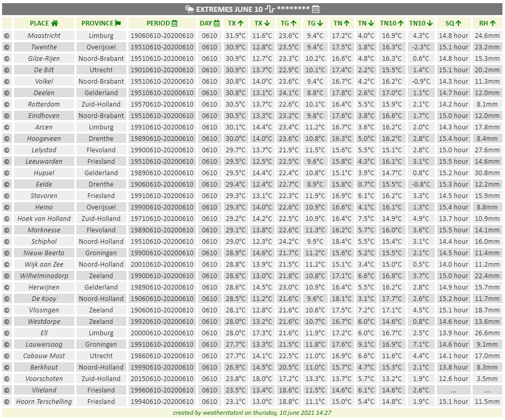Click the pulse wave icon in title
The width and height of the screenshot is (505, 420).
click(270, 9)
